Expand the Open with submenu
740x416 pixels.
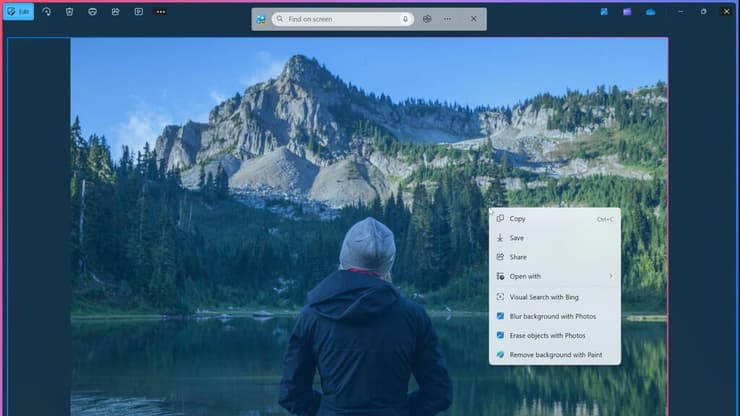tap(555, 276)
